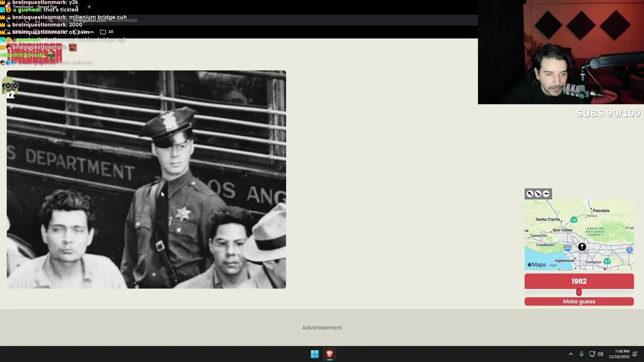
Task: Click the Interstate 15 shield on map
Action: click(x=630, y=250)
